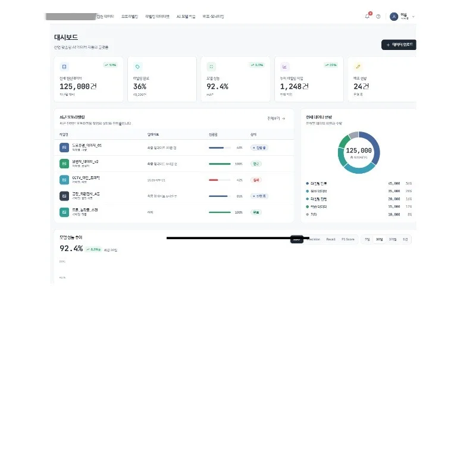Click the red 실패 status badge
This screenshot has height=476, width=476.
click(x=256, y=180)
